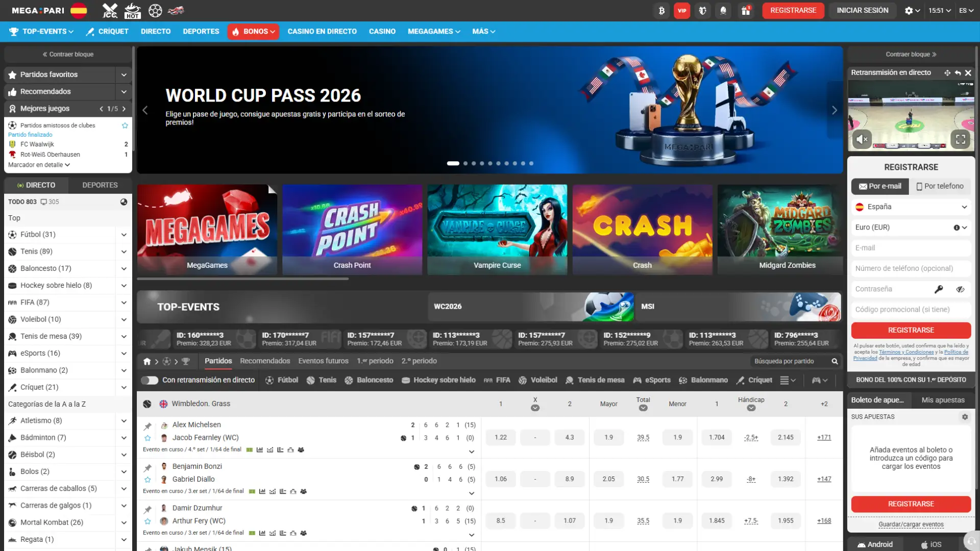Image resolution: width=980 pixels, height=551 pixels.
Task: Open the Recomendados tab
Action: (x=265, y=361)
